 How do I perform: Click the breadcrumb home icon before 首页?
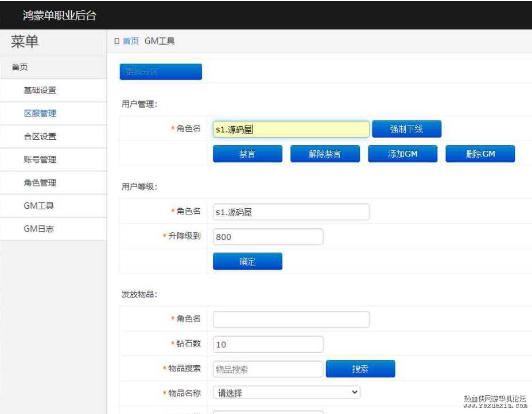117,41
